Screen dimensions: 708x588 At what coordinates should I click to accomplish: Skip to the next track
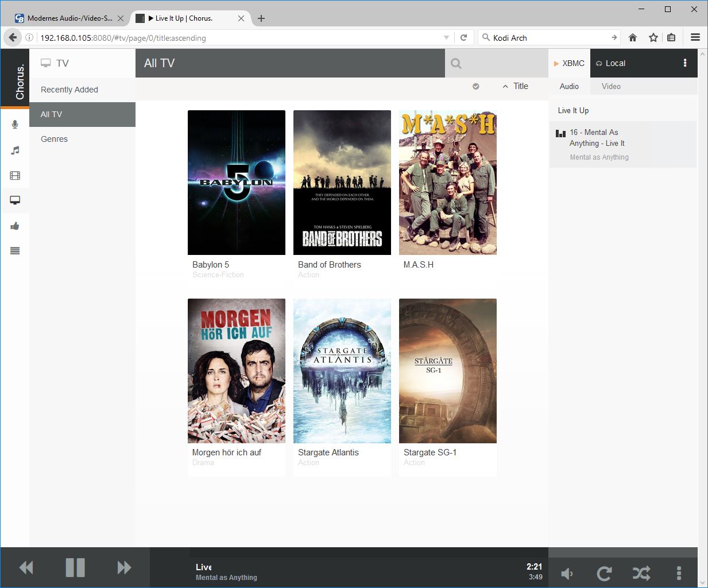pyautogui.click(x=124, y=568)
